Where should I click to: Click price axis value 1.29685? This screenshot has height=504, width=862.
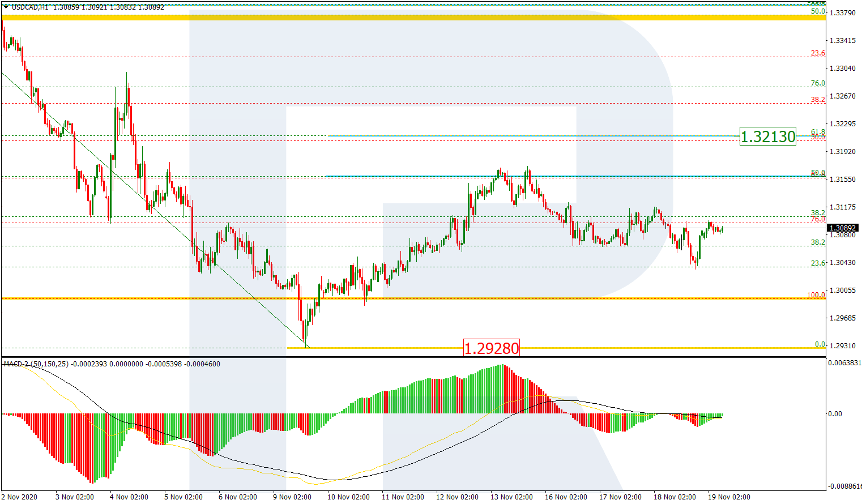click(x=842, y=318)
